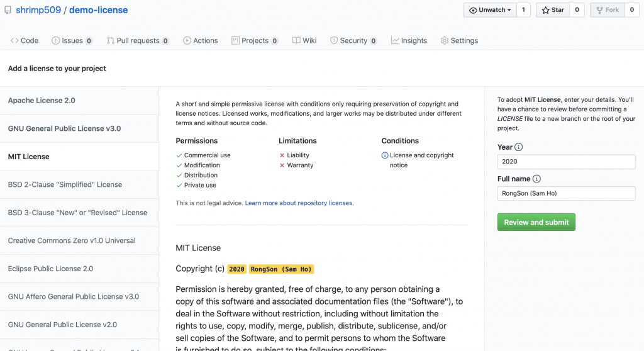The image size is (644, 351).
Task: Star the demo-license repository
Action: tap(552, 10)
